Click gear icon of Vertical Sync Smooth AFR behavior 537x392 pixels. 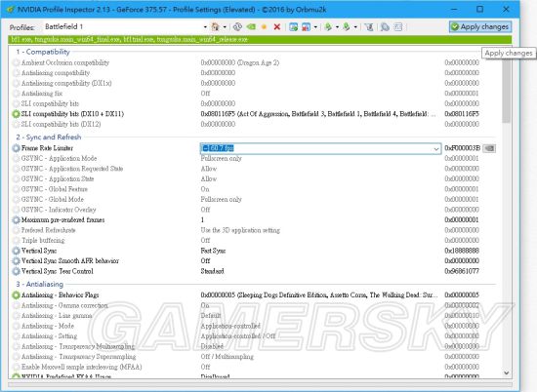tap(16, 261)
